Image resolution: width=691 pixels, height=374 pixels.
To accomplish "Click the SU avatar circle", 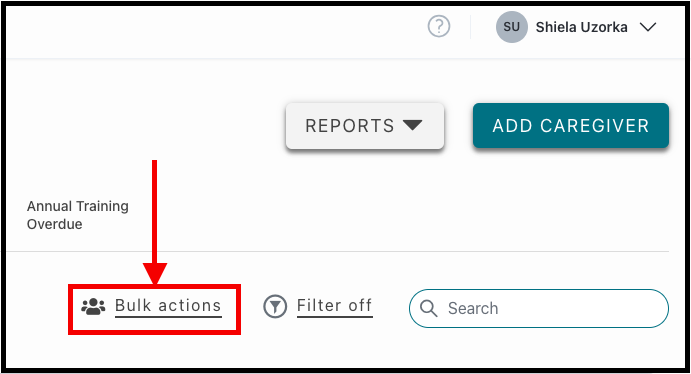I will pyautogui.click(x=512, y=27).
